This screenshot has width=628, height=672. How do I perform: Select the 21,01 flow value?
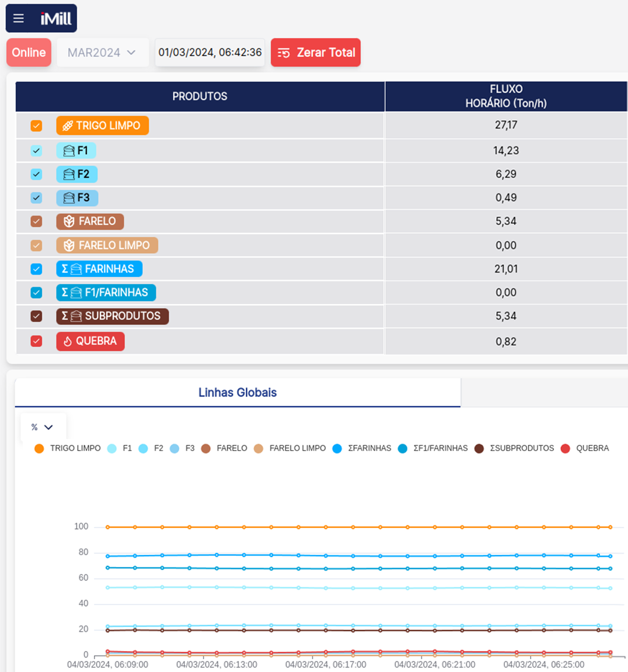pos(506,269)
